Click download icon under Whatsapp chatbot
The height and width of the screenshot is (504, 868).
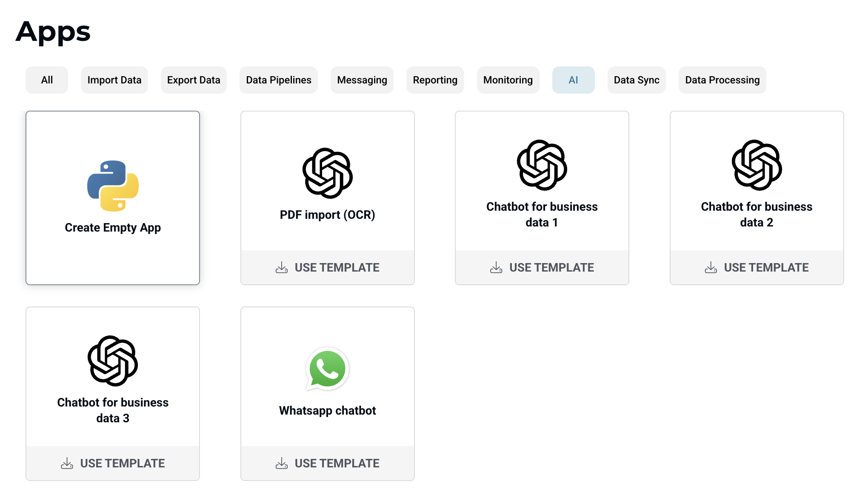[x=282, y=463]
